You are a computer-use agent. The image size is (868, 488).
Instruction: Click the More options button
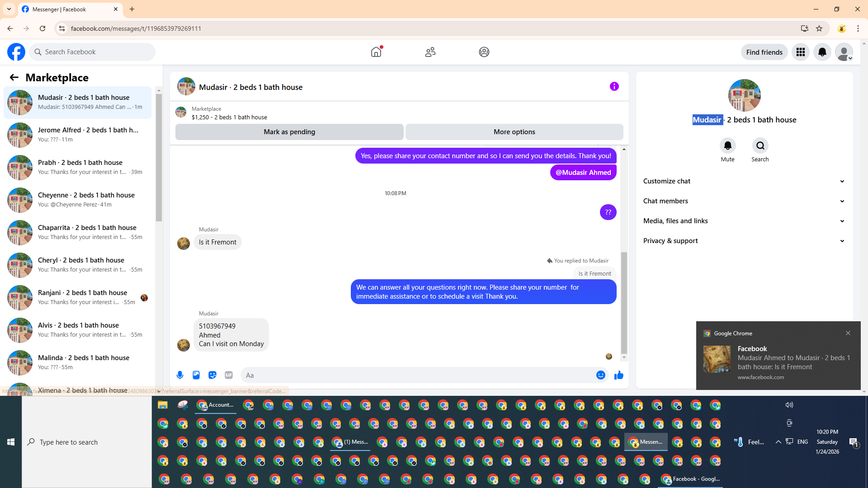[x=514, y=132]
